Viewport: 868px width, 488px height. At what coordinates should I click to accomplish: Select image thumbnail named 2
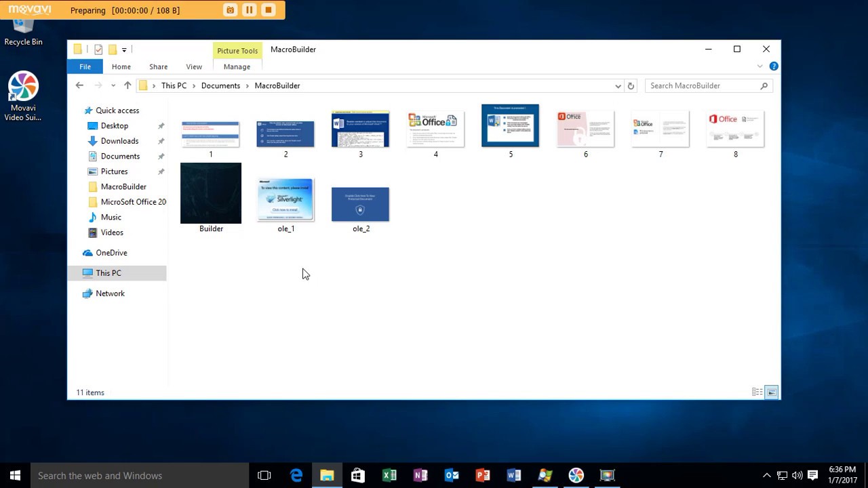coord(285,134)
